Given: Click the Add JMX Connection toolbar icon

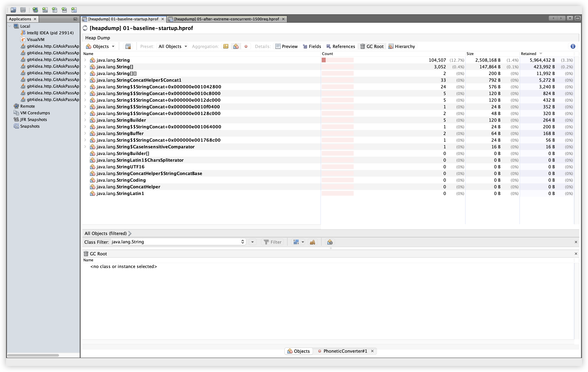Looking at the screenshot, I should [45, 10].
